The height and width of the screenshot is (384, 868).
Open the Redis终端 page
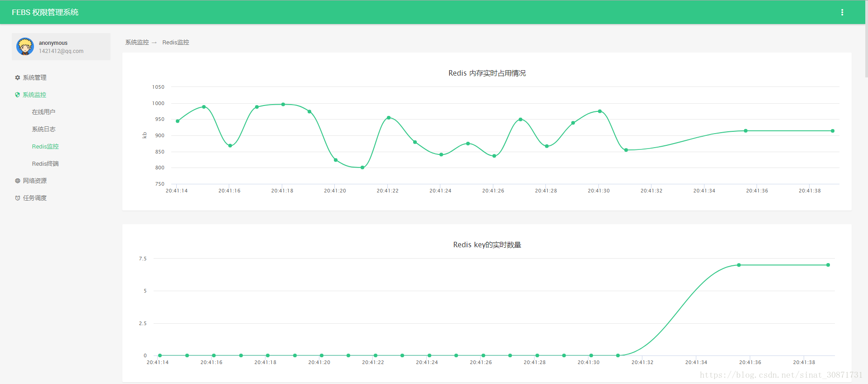(45, 163)
